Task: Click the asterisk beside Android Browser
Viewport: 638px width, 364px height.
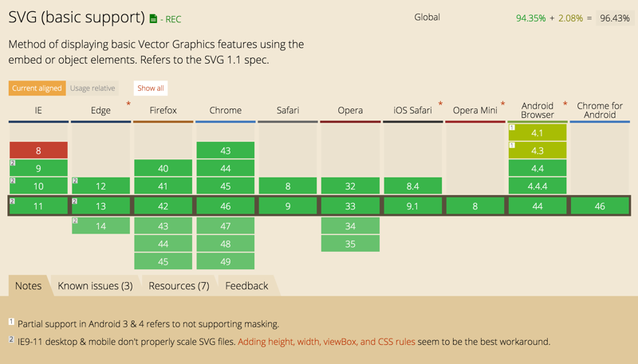Action: 565,104
